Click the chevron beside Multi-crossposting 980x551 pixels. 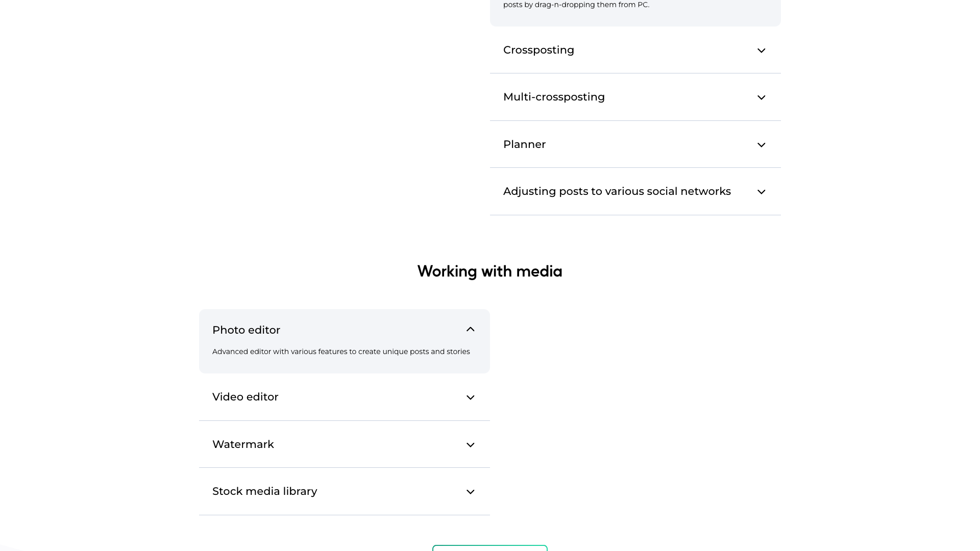pyautogui.click(x=761, y=97)
